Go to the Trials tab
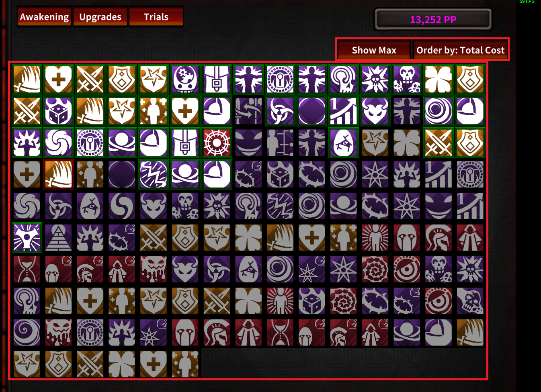541x392 pixels. [156, 17]
